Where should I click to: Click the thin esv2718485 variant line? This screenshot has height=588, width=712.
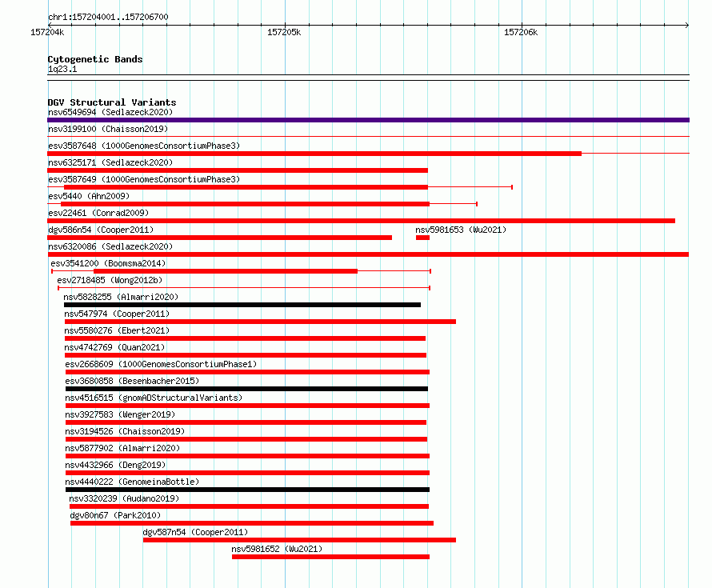(244, 288)
